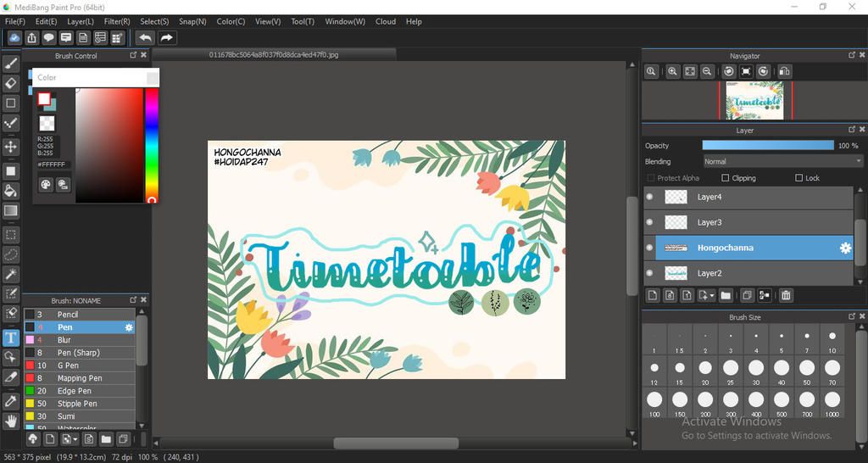Select the Text tool

point(11,337)
